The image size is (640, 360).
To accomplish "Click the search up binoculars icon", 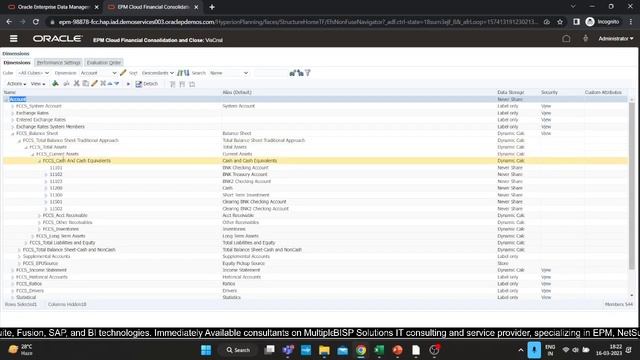I will [x=293, y=73].
